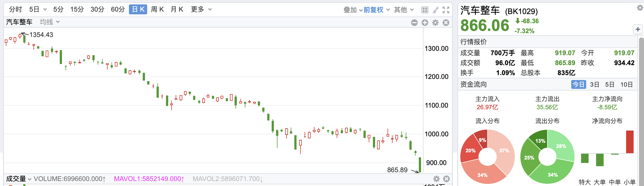Click the 资金流向 section header
Screen dimensions: 644x186
coord(474,84)
